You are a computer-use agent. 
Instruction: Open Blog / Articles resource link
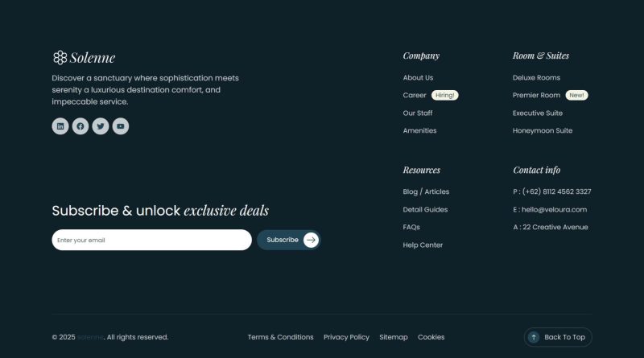coord(426,192)
